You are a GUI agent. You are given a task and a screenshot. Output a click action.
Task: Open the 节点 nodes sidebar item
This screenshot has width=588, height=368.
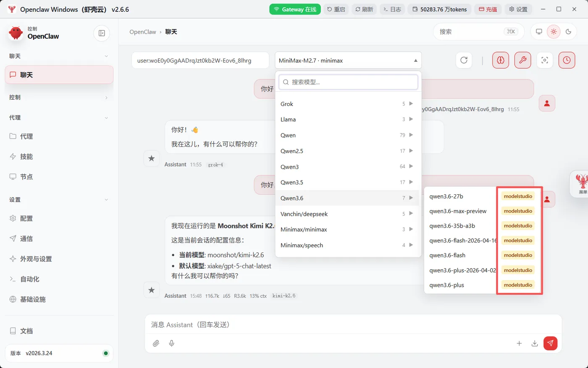(x=59, y=177)
